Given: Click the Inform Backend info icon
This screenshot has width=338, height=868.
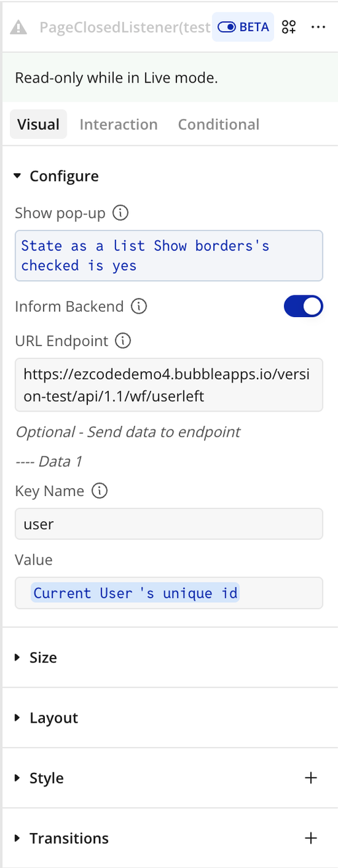Looking at the screenshot, I should tap(139, 307).
